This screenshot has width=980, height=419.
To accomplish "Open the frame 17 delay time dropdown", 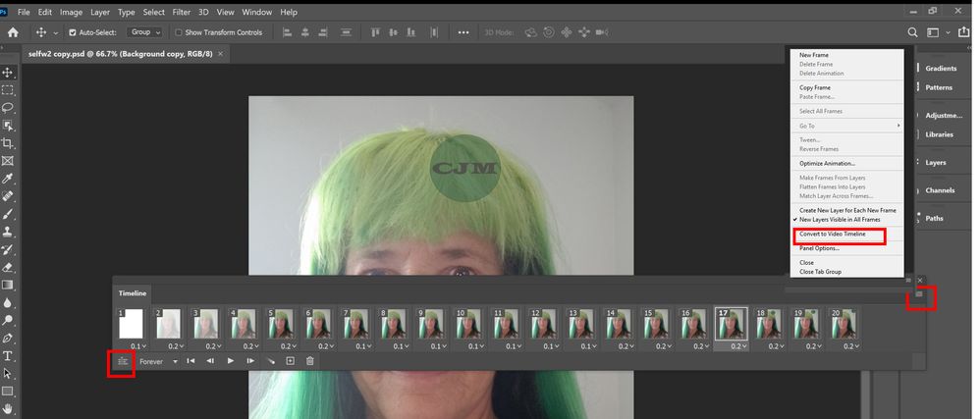I will (x=736, y=346).
